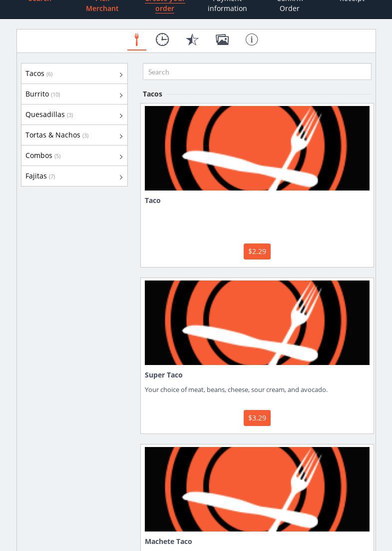392x551 pixels.
Task: Select the Quesadillas category
Action: 45,114
